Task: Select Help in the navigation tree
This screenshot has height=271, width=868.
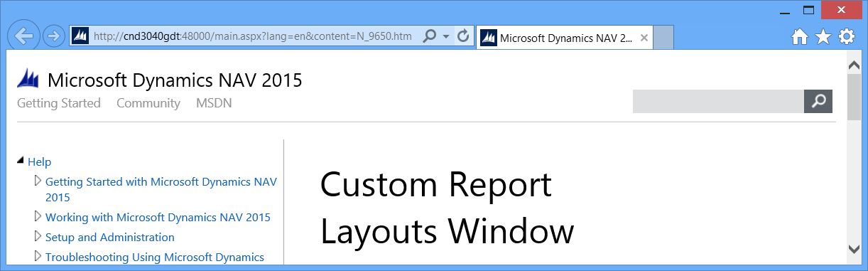Action: [40, 161]
